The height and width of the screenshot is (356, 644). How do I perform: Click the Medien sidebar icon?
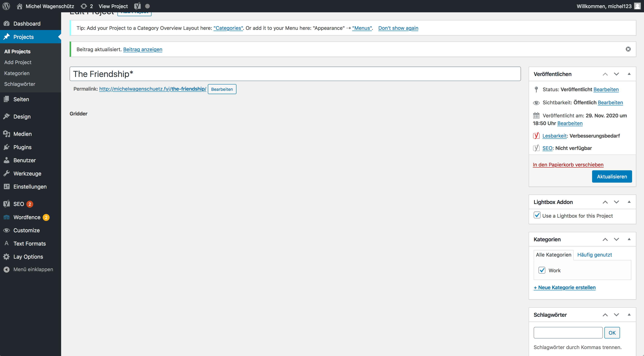coord(7,134)
